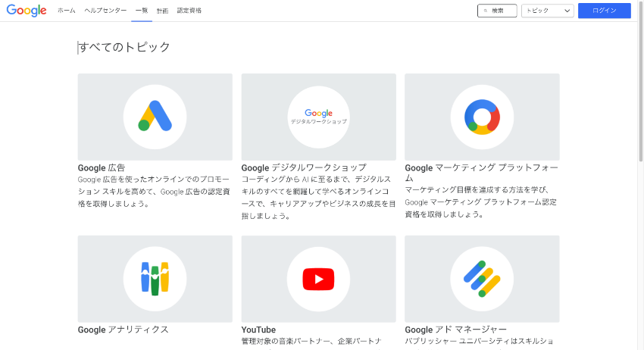The image size is (644, 350).
Task: Open the ホーム menu item
Action: click(67, 11)
